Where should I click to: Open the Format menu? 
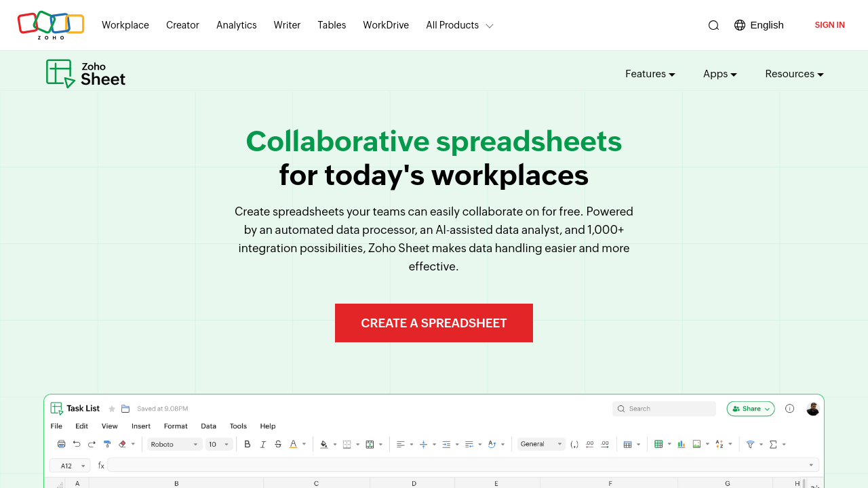pyautogui.click(x=175, y=426)
